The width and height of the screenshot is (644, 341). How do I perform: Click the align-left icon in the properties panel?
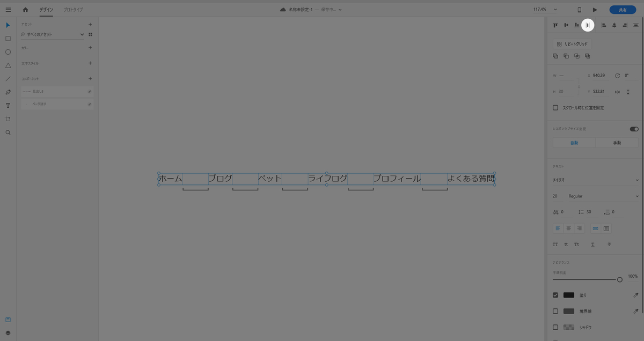coord(558,228)
